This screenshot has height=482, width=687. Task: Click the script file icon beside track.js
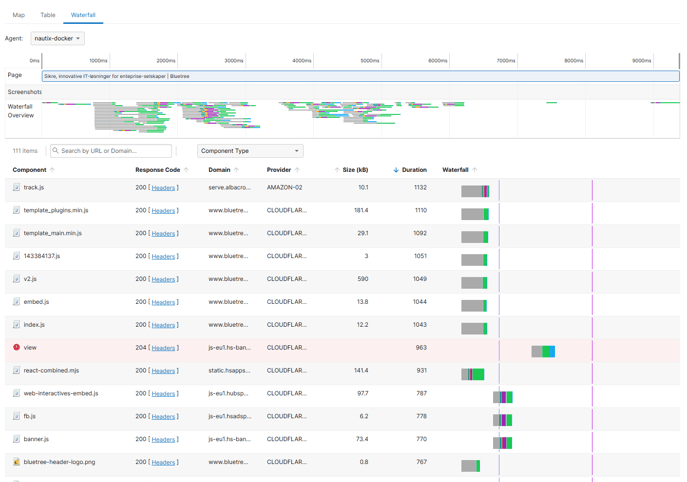tap(16, 188)
